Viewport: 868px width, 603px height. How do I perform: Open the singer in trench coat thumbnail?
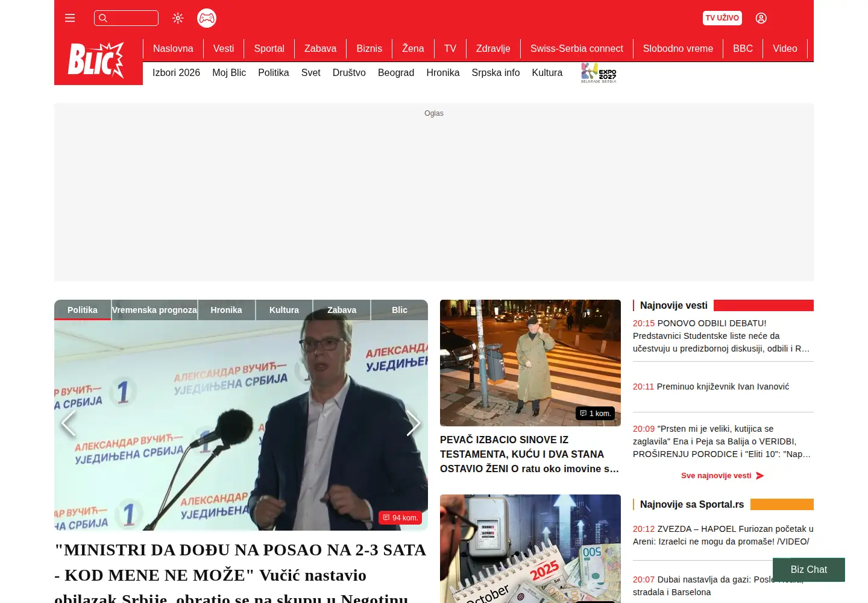coord(530,363)
